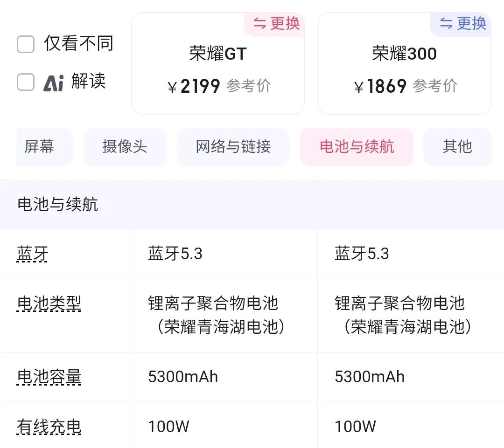
Task: Open the 荣耀300 product name
Action: (x=404, y=54)
